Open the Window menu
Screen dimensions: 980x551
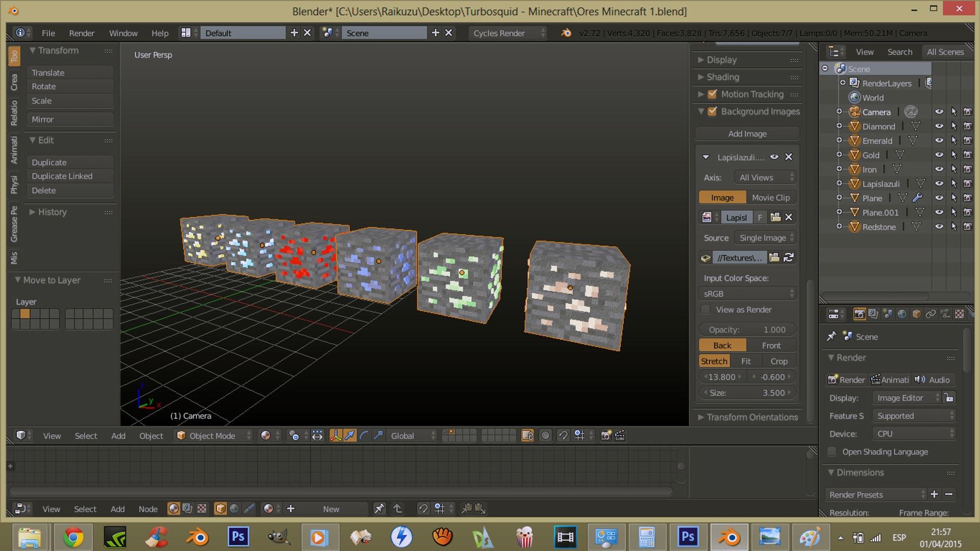123,33
